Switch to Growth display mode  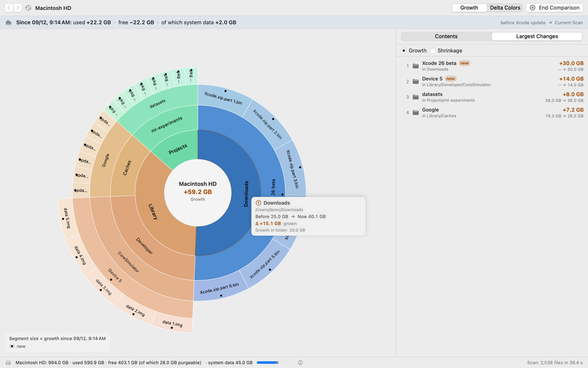469,8
